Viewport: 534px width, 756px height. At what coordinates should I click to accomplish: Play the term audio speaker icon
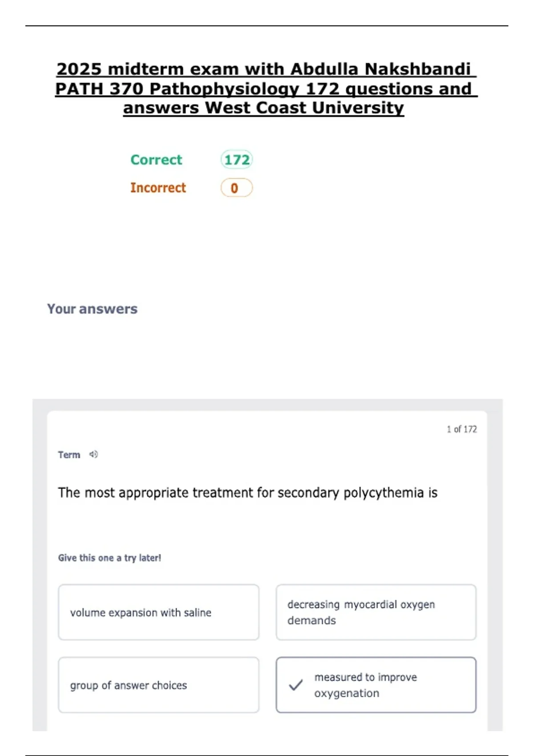pos(93,454)
